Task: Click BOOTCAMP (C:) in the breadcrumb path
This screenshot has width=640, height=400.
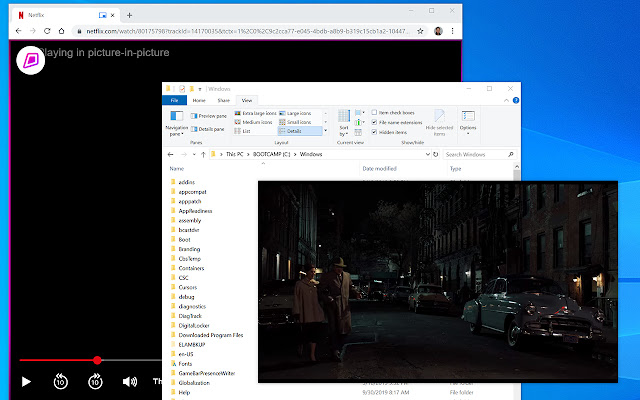Action: pos(271,154)
